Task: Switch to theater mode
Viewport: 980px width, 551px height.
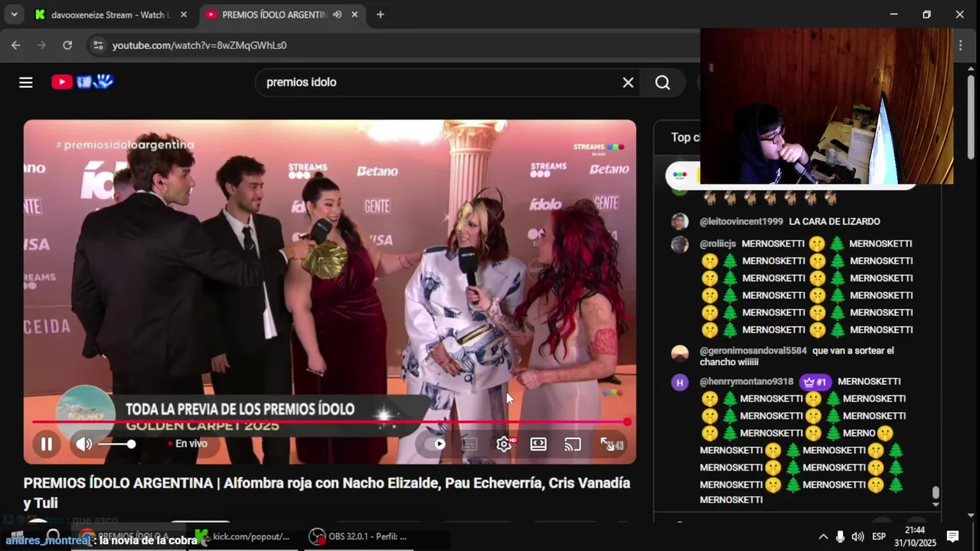Action: (538, 444)
